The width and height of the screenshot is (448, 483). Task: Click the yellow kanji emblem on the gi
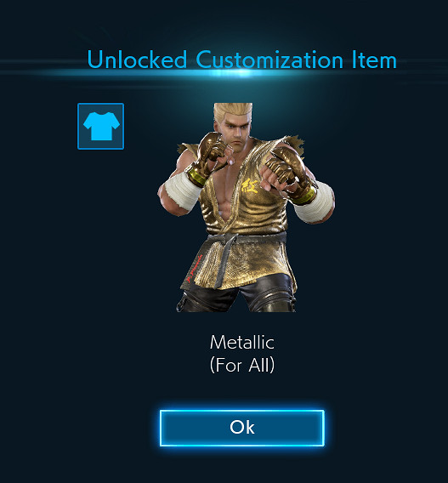[x=249, y=187]
